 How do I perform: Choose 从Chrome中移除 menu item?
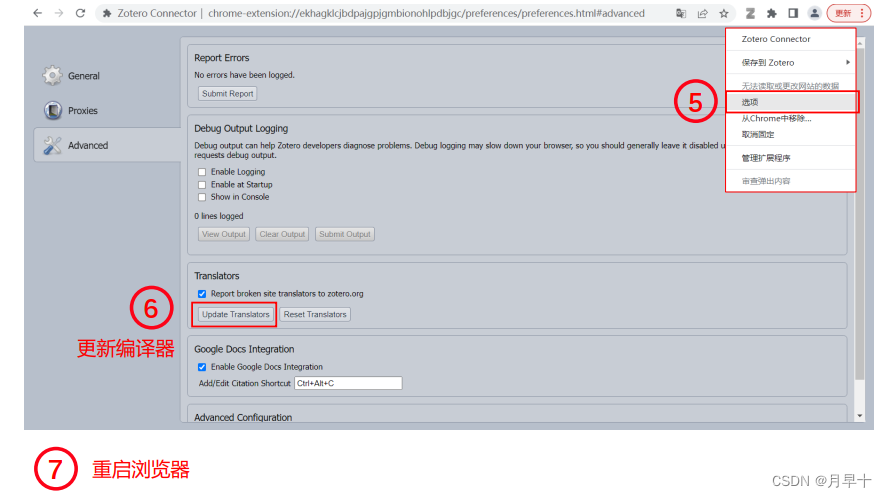[x=791, y=119]
